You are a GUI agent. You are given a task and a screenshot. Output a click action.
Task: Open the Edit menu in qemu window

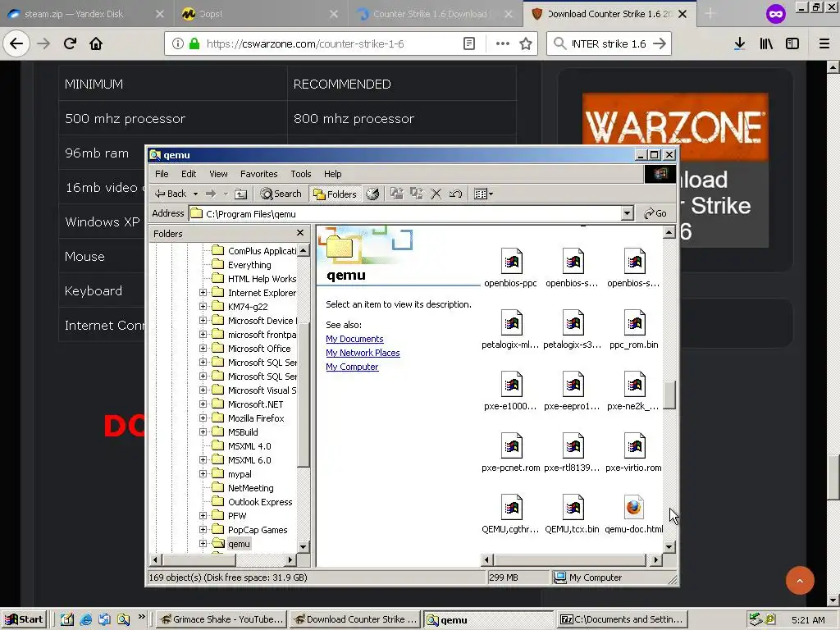point(189,174)
